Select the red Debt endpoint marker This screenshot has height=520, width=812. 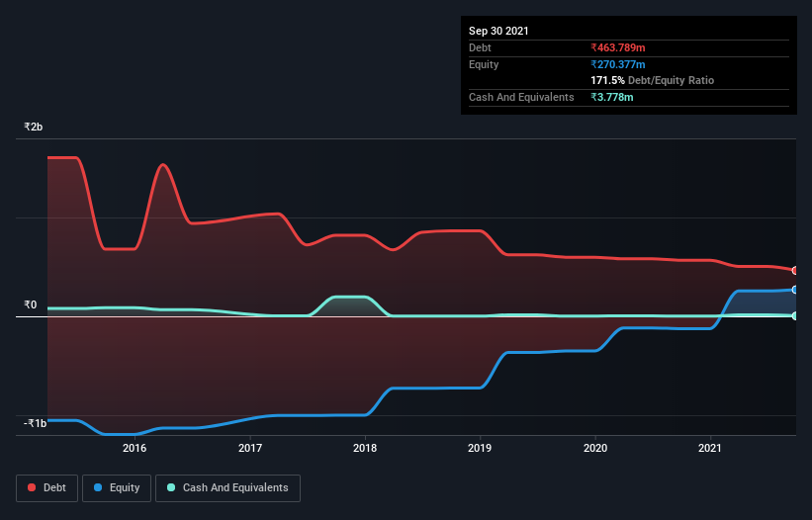click(795, 271)
